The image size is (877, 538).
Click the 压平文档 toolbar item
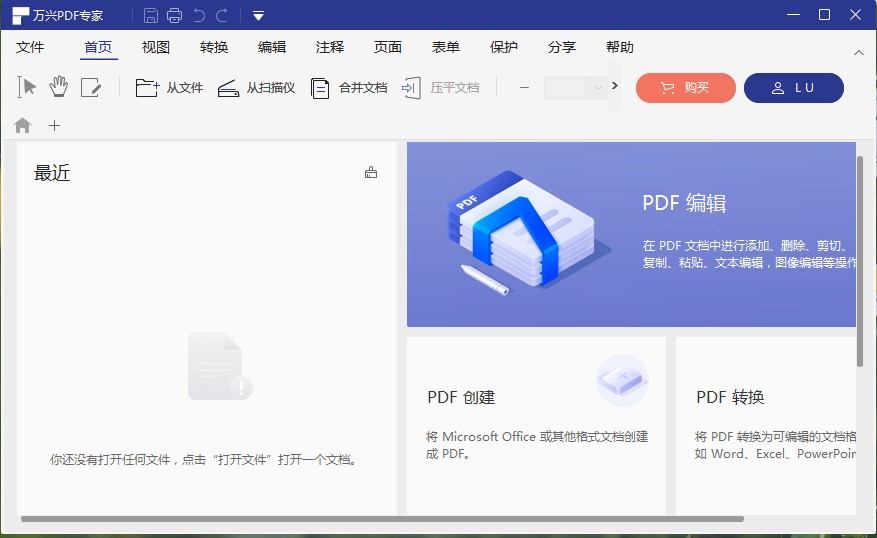(440, 88)
